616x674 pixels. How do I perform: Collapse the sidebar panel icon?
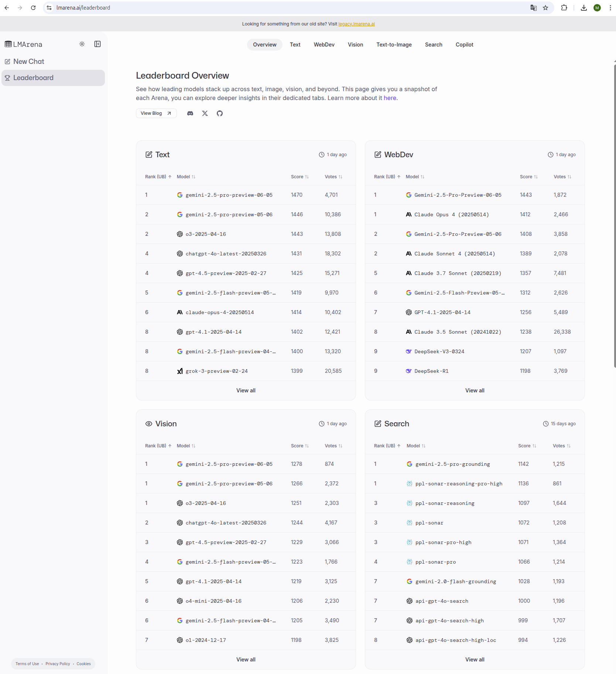97,44
